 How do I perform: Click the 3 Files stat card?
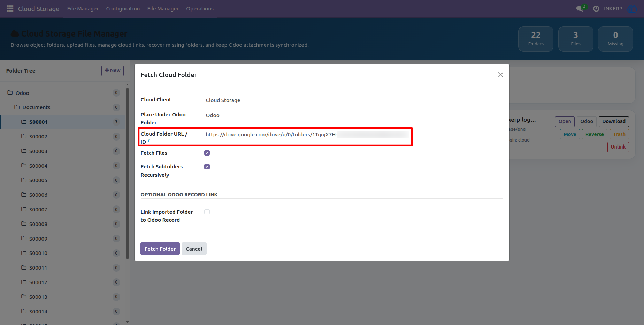coord(576,39)
